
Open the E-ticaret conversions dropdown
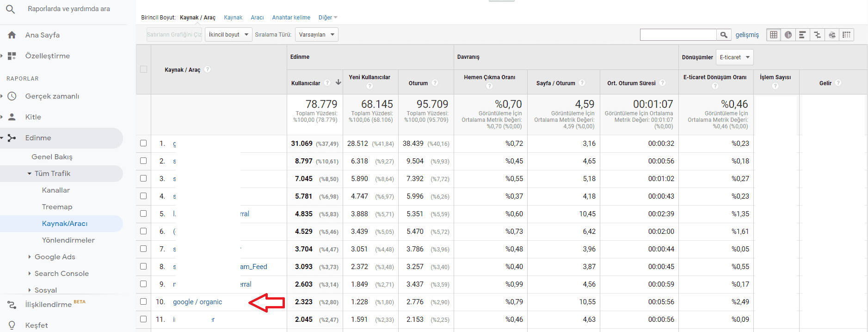coord(734,57)
